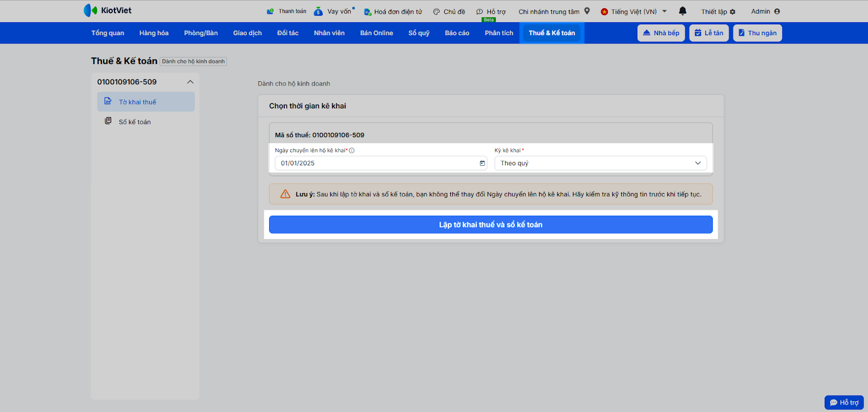The image size is (868, 412).
Task: Open the Giao dịch menu
Action: [247, 33]
